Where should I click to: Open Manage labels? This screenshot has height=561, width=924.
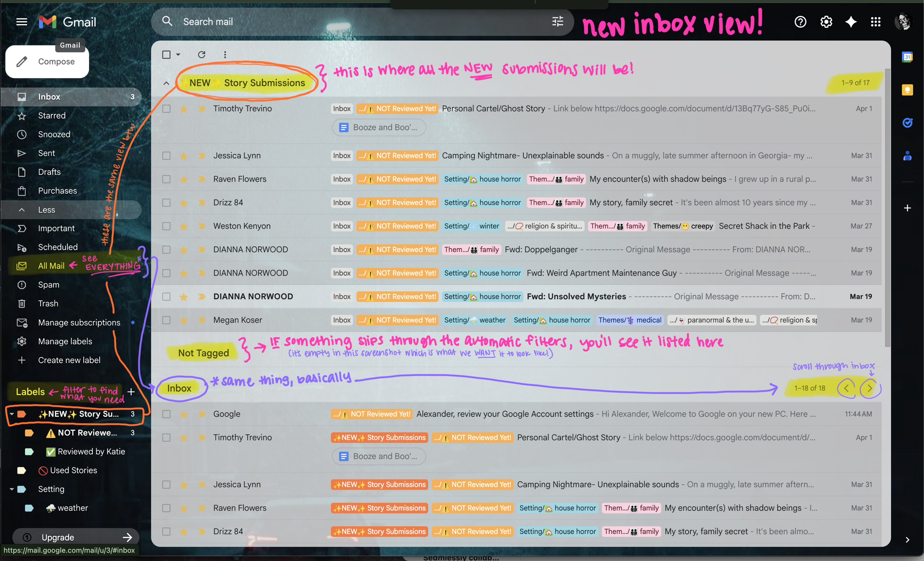point(71,341)
